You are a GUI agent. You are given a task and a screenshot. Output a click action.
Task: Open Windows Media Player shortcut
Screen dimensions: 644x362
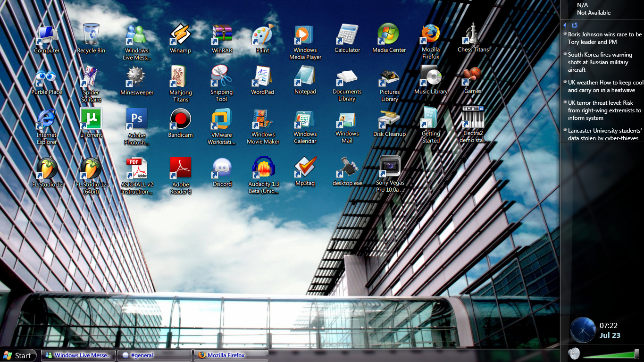[305, 42]
